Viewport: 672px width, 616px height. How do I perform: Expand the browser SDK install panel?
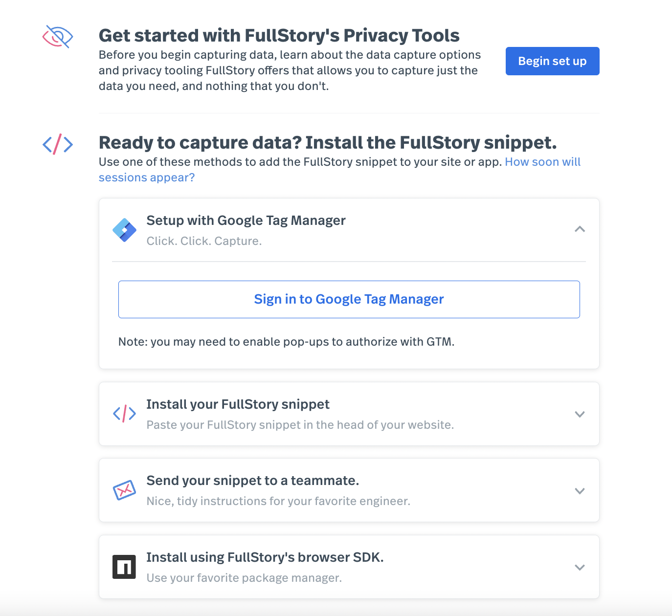(x=580, y=567)
